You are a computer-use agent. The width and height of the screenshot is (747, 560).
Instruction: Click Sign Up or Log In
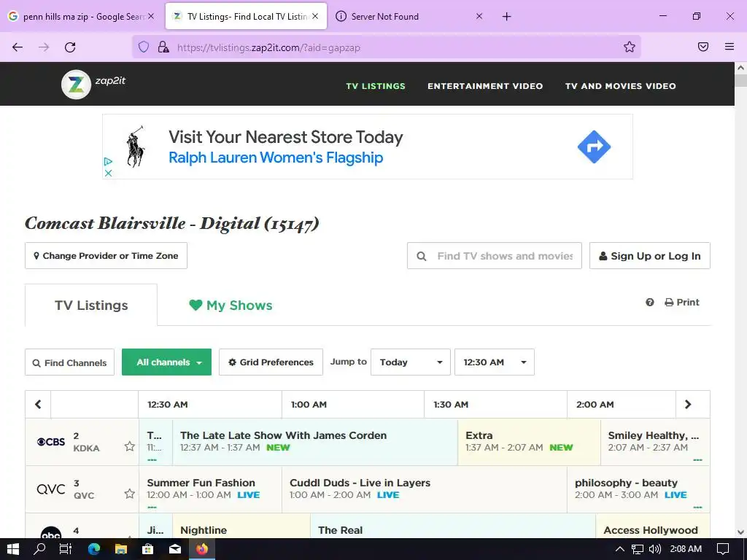point(650,256)
